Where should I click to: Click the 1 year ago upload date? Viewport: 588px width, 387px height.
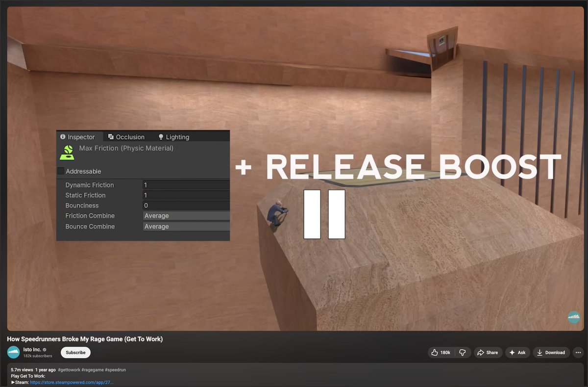coord(46,370)
